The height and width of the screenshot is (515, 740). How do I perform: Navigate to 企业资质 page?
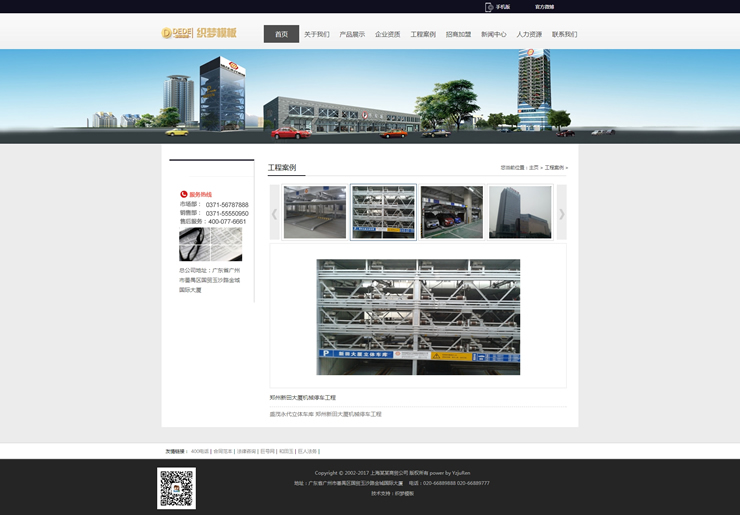coord(387,34)
